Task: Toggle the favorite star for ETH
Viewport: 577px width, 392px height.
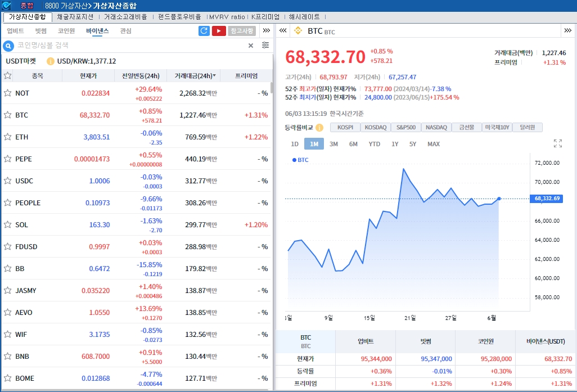Action: click(x=8, y=137)
